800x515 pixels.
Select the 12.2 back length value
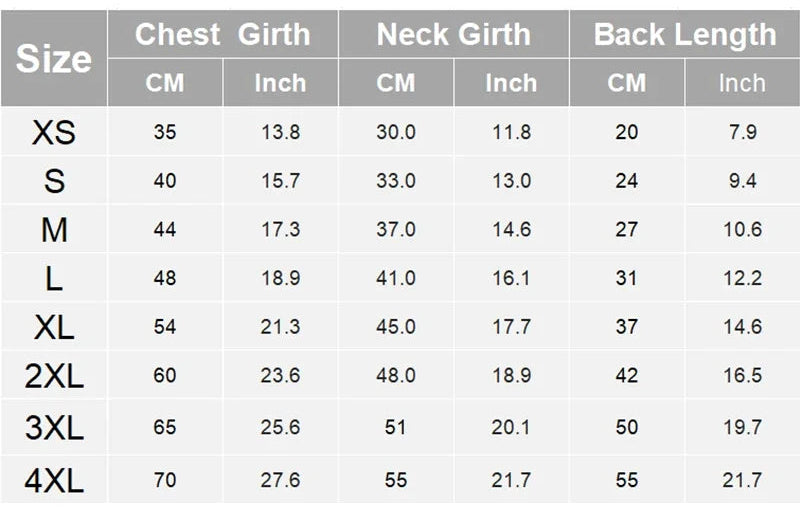coord(742,279)
